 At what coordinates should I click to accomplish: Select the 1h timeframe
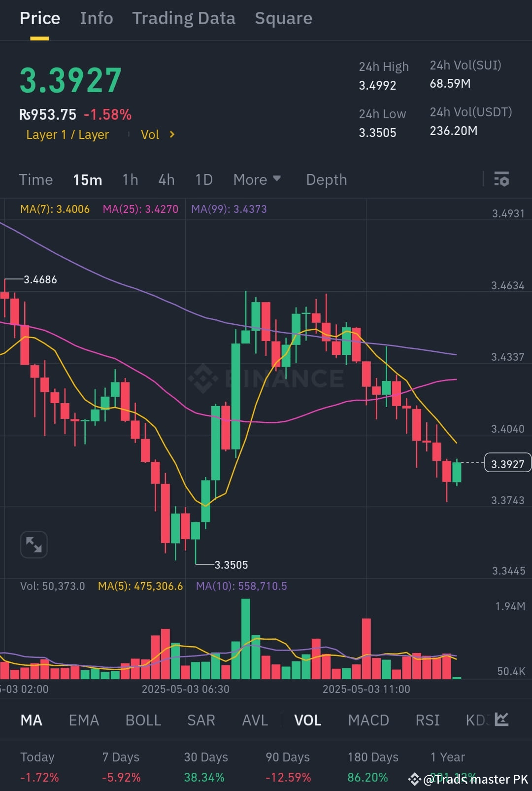click(130, 180)
